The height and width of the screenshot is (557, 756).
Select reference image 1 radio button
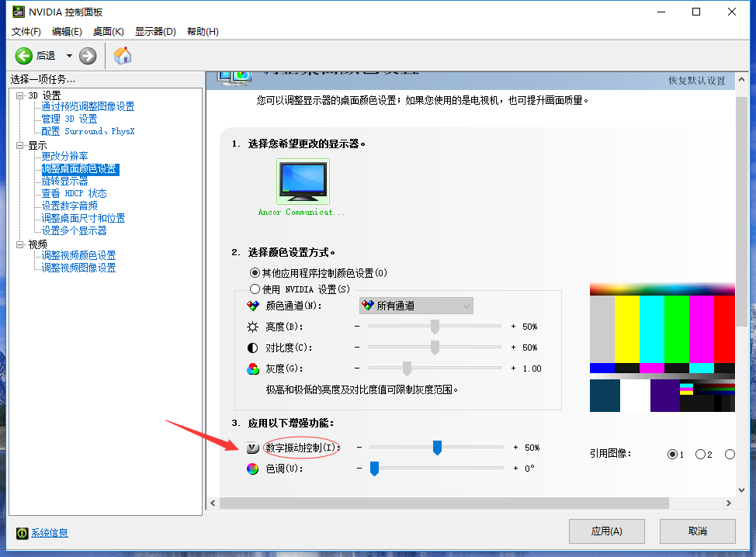(673, 455)
